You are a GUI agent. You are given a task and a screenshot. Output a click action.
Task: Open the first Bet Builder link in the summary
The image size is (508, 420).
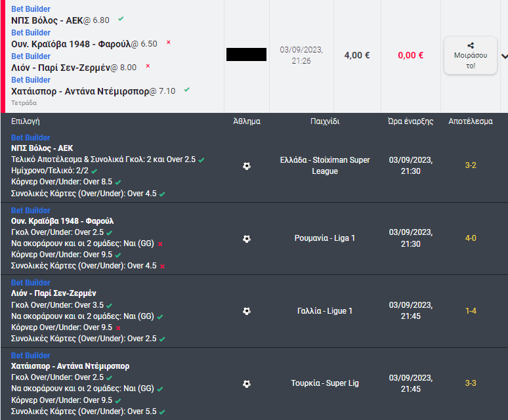[31, 9]
